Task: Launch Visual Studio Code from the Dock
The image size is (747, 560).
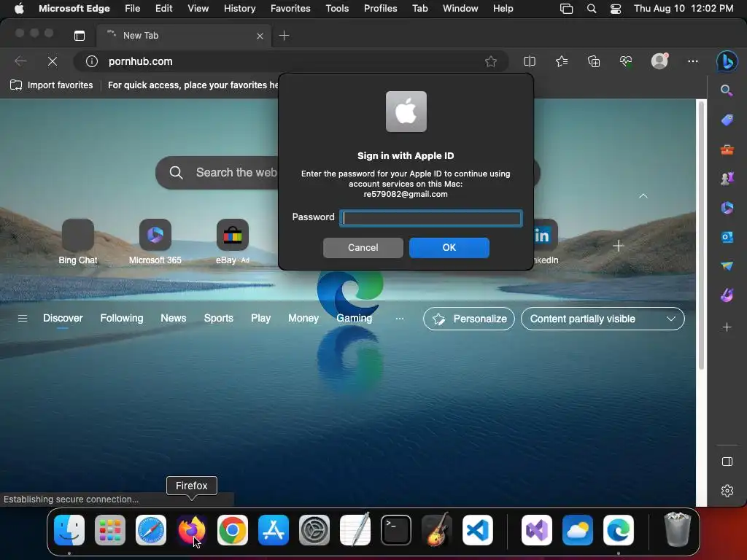Action: pyautogui.click(x=477, y=529)
